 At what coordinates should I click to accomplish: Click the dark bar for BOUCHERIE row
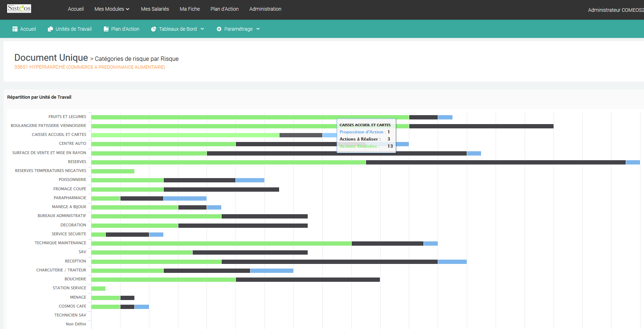[308, 280]
